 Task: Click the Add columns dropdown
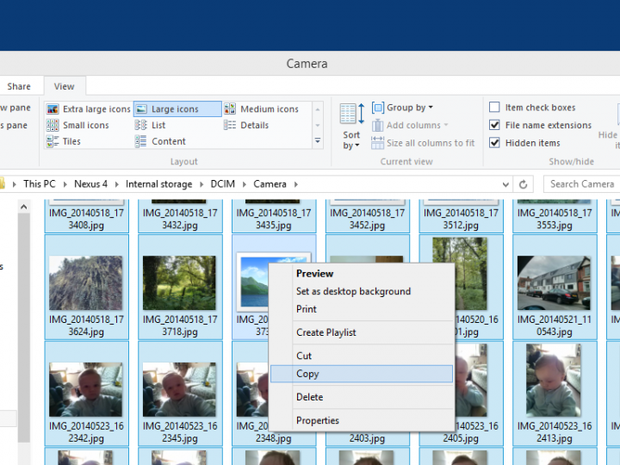pyautogui.click(x=410, y=125)
